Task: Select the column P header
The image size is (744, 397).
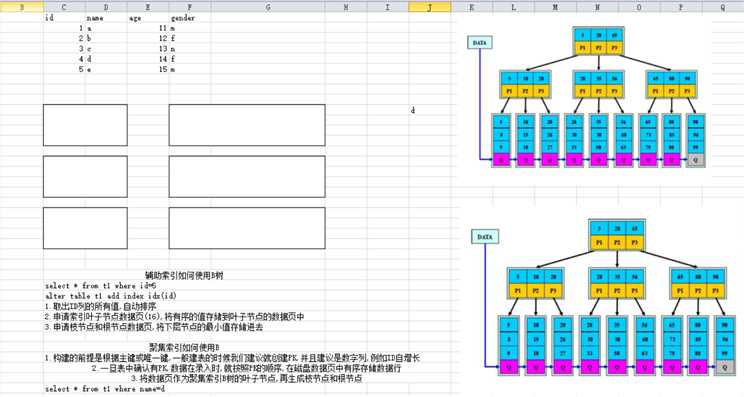Action: pos(681,7)
